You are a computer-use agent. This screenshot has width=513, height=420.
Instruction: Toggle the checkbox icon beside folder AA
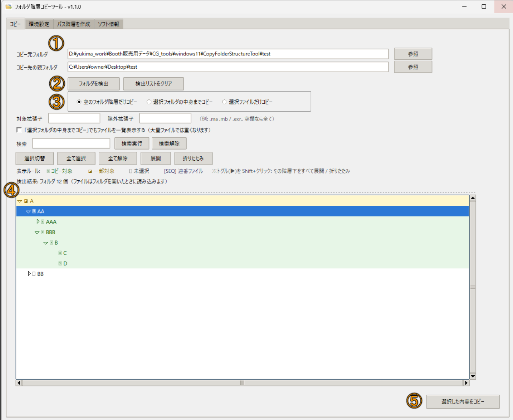(34, 211)
